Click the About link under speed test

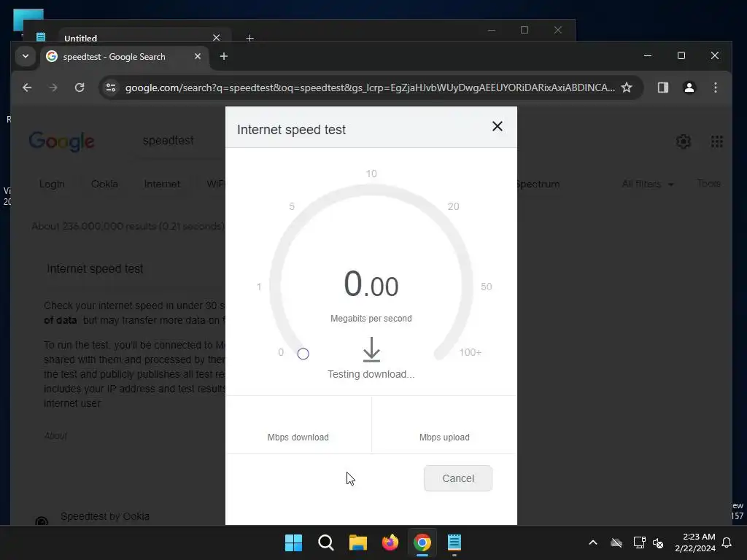tap(55, 435)
